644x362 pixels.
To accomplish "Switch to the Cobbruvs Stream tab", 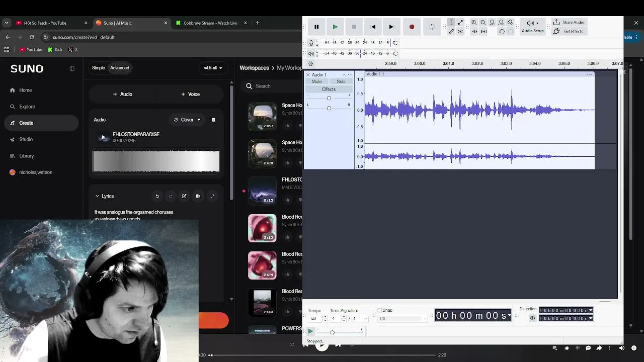I will (x=212, y=23).
